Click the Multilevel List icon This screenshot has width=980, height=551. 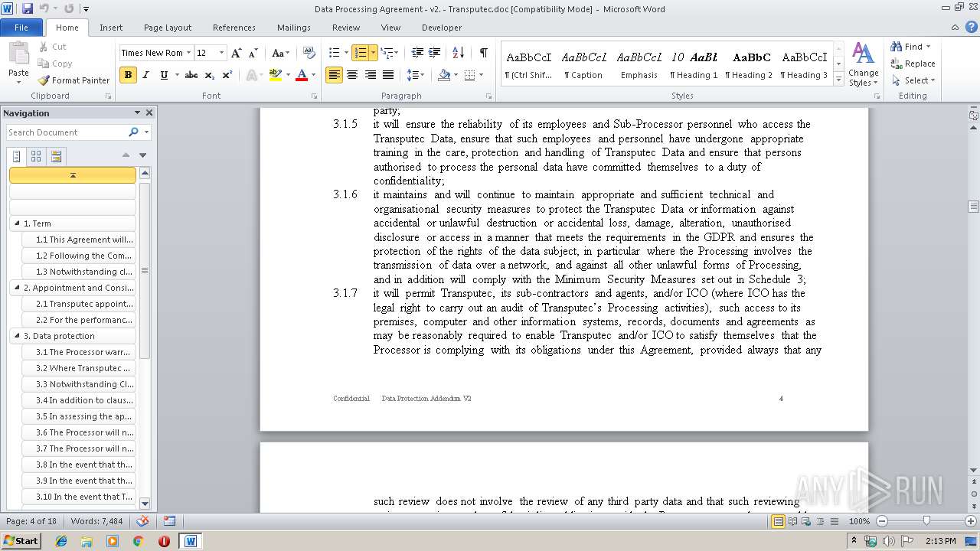pos(386,53)
